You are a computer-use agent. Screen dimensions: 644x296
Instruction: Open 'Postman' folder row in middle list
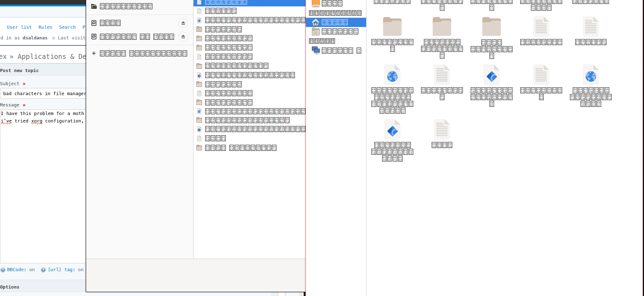point(250,84)
